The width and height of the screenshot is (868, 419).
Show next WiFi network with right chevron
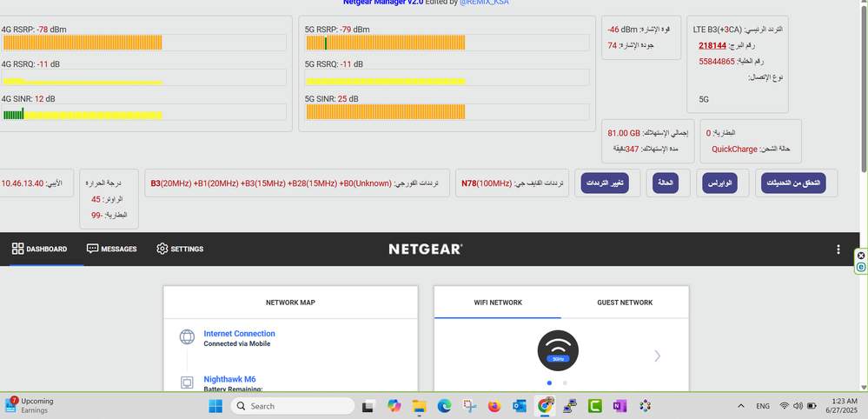657,356
